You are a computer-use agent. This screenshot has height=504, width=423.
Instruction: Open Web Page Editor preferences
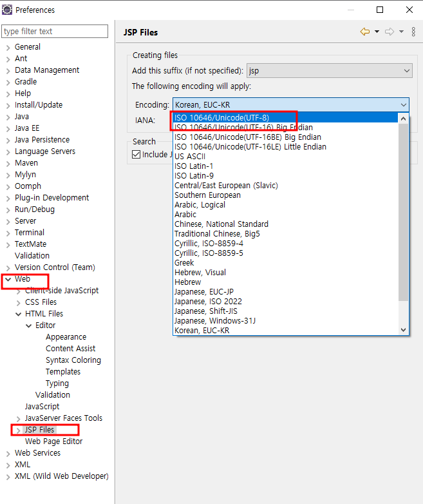click(x=54, y=441)
